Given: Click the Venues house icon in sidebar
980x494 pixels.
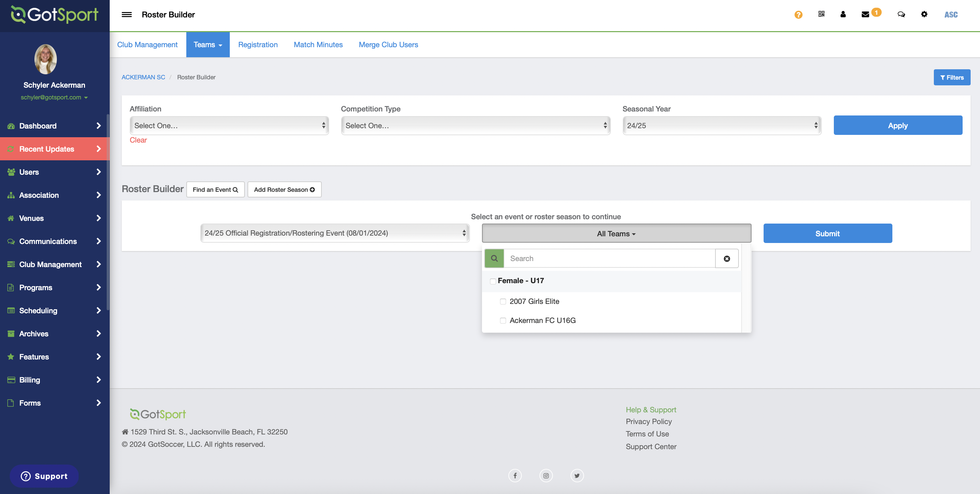Looking at the screenshot, I should tap(11, 218).
